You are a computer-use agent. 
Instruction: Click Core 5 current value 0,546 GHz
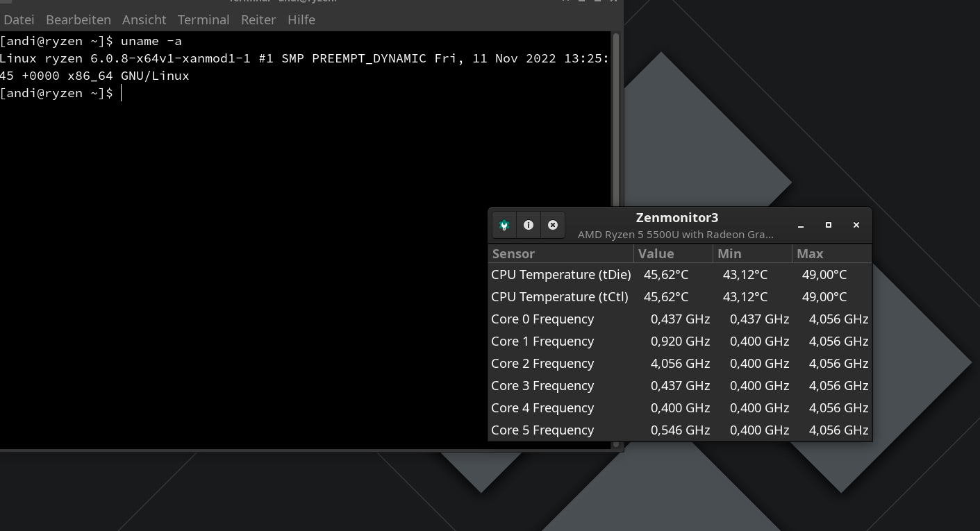pyautogui.click(x=681, y=430)
